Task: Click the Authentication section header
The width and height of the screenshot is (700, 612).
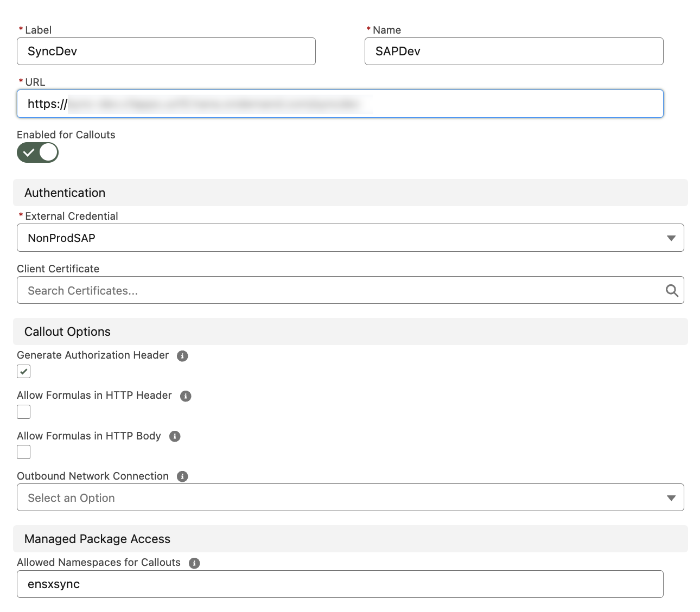Action: (351, 193)
